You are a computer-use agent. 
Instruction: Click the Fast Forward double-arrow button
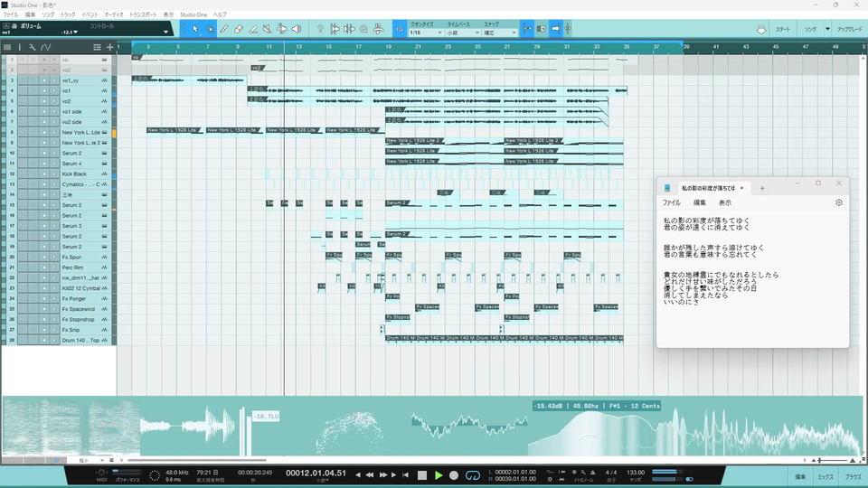click(x=382, y=474)
